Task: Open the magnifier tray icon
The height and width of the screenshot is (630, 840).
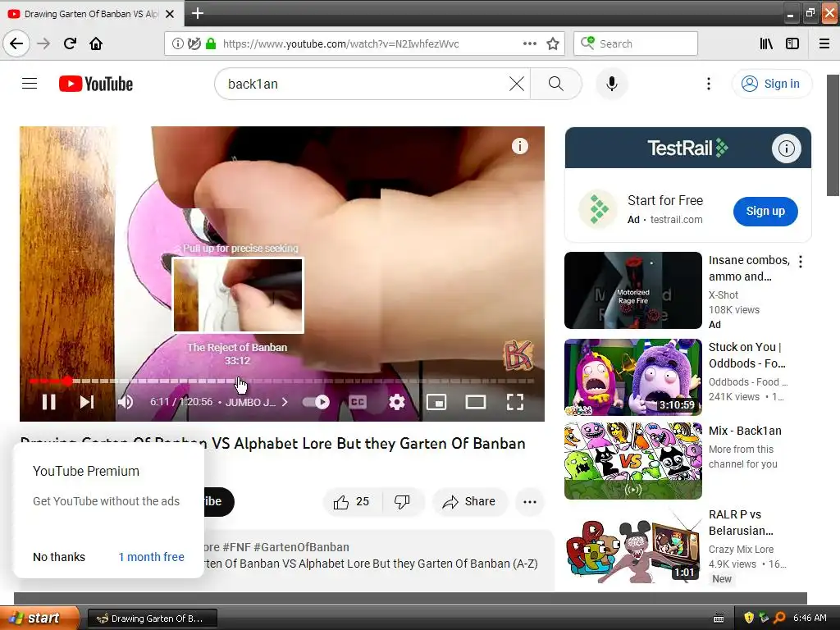Action: tap(779, 618)
